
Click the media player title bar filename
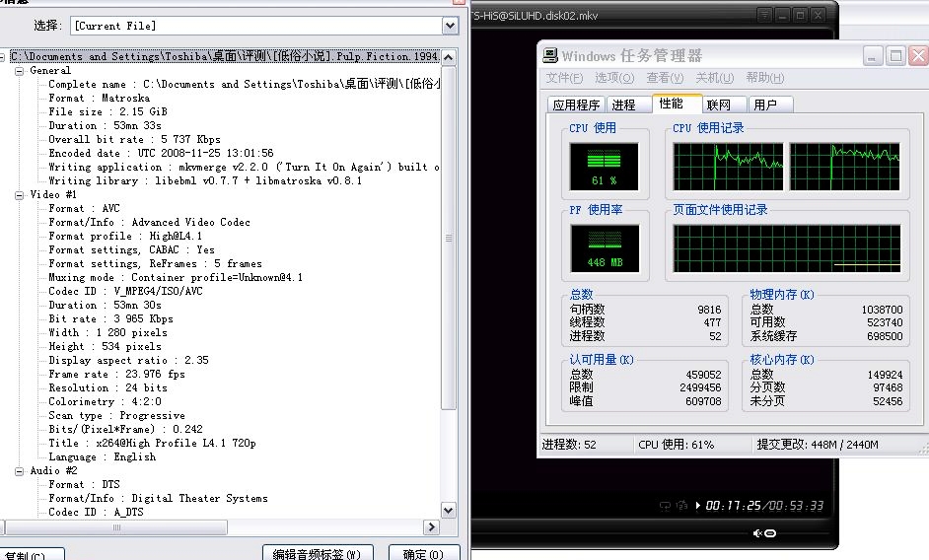pos(535,16)
